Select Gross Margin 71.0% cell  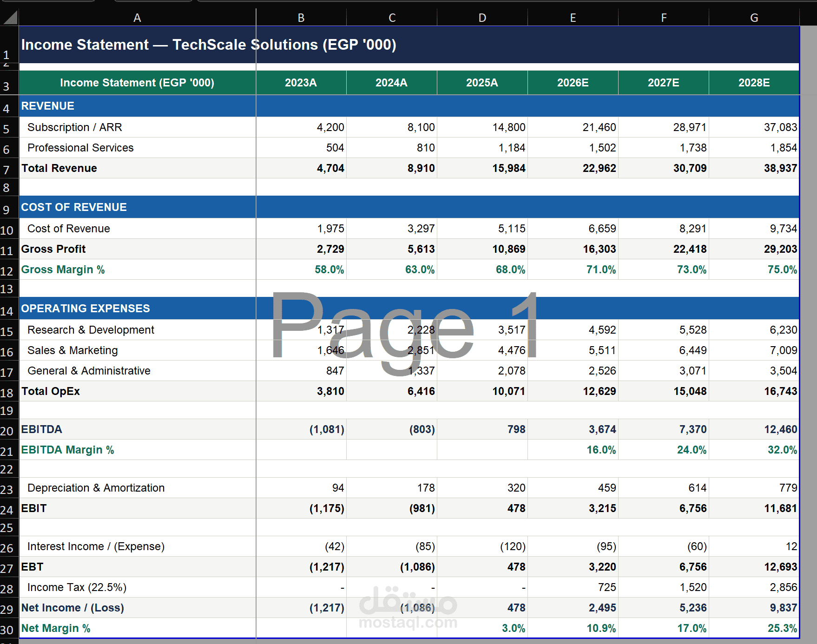pos(573,269)
